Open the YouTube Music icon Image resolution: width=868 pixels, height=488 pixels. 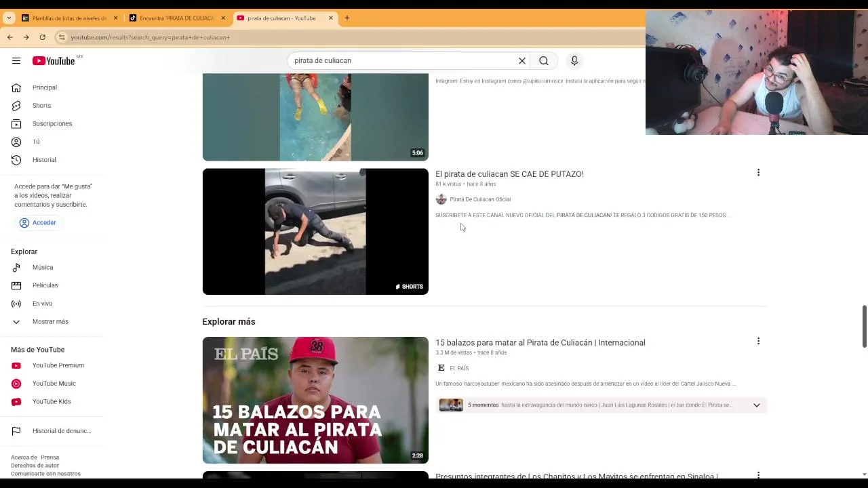[16, 384]
